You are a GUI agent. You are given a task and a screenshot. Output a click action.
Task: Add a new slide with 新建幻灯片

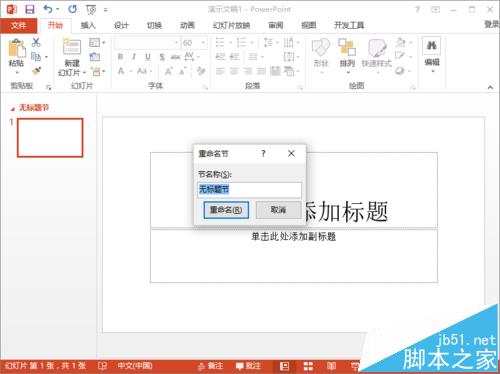[72, 57]
